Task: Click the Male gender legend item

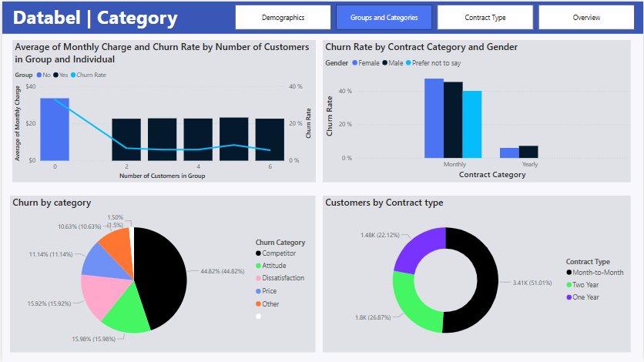Action: click(393, 63)
